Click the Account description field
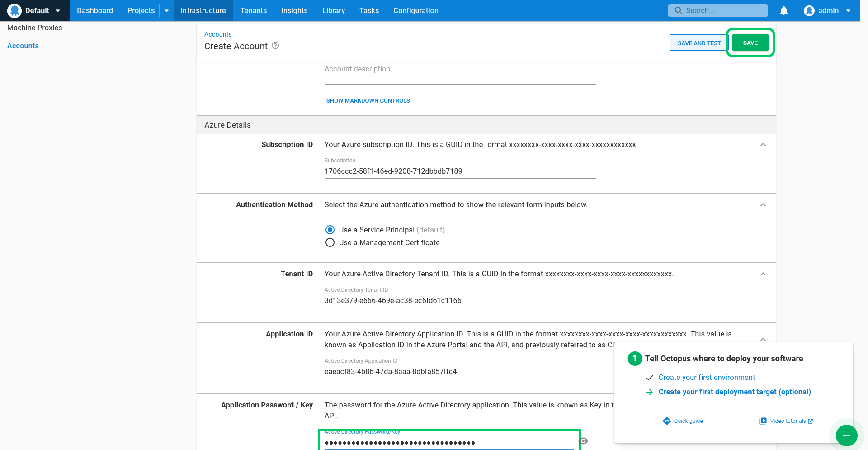This screenshot has height=450, width=868. pos(460,74)
